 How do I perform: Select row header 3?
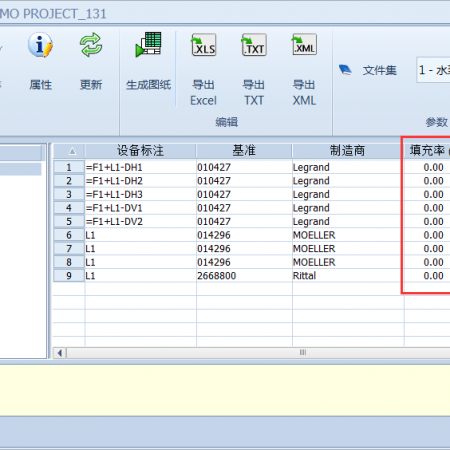[x=69, y=194]
